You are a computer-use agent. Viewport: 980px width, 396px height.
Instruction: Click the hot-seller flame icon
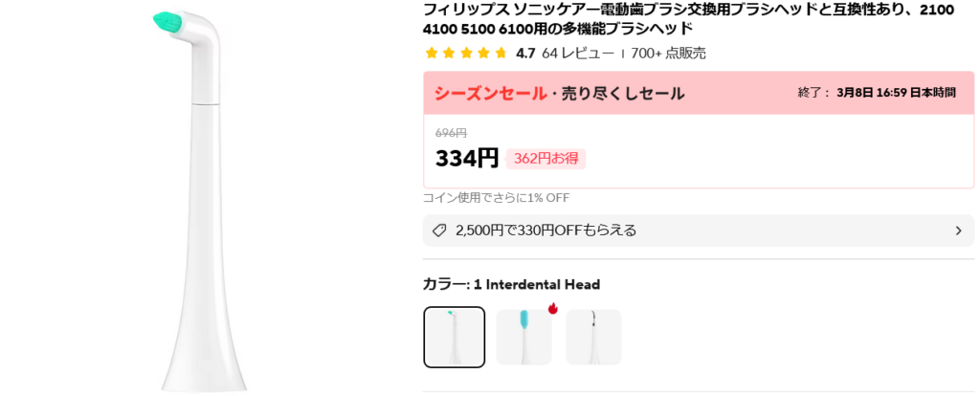553,309
